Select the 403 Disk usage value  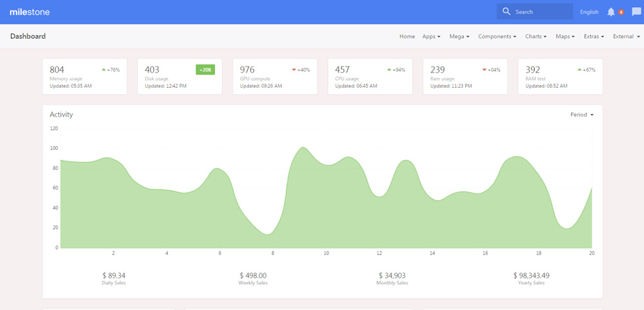click(x=152, y=70)
